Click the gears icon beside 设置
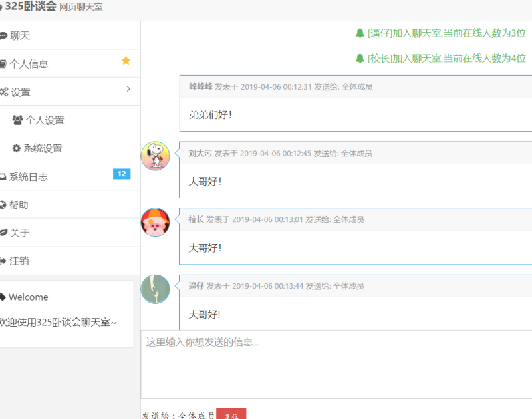Image resolution: width=532 pixels, height=419 pixels. [x=4, y=92]
